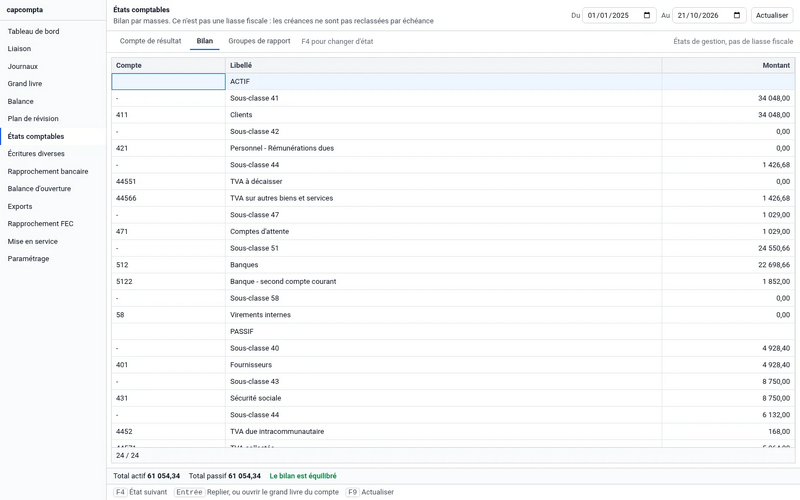Click the Actualiser button
800x500 pixels.
click(772, 15)
